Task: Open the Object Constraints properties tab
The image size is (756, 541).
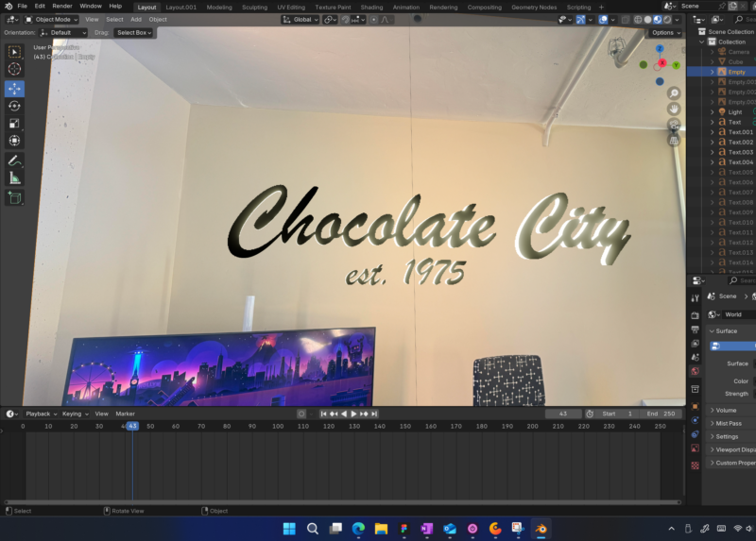Action: coord(695,434)
